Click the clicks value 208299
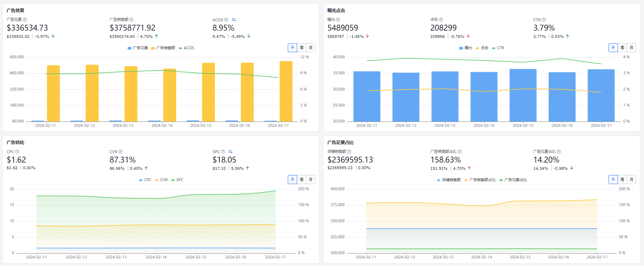644x266 pixels. coord(443,28)
